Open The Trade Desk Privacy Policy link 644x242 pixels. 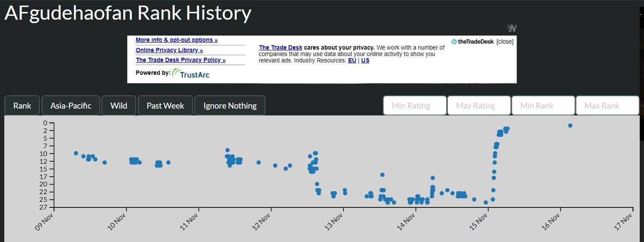point(180,60)
